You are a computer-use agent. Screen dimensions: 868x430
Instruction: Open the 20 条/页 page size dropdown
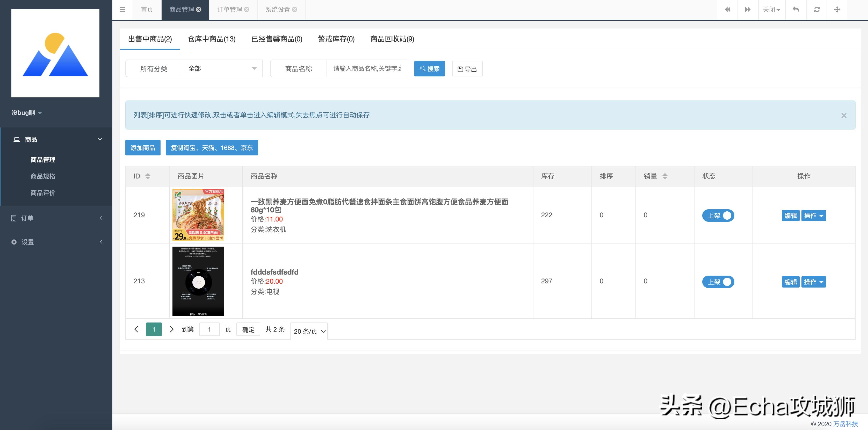(x=308, y=331)
